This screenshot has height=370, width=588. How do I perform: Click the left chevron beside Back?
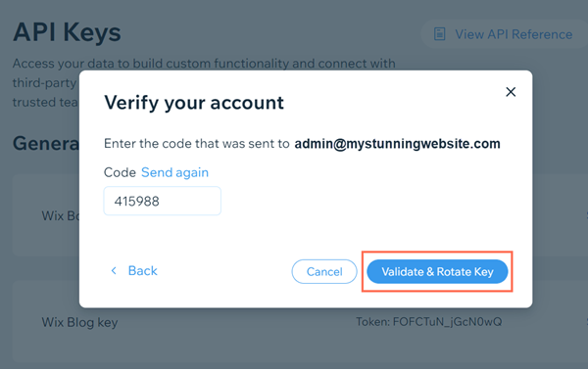click(x=114, y=270)
